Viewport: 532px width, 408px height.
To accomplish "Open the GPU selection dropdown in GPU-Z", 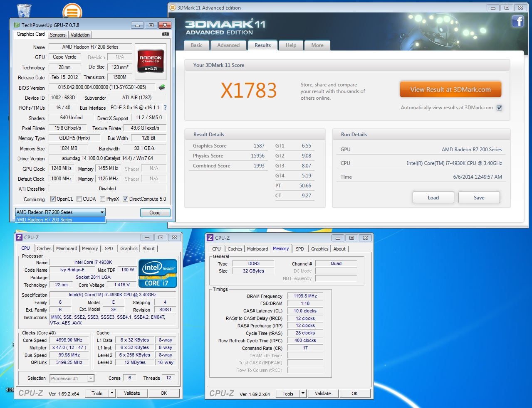I will 60,212.
